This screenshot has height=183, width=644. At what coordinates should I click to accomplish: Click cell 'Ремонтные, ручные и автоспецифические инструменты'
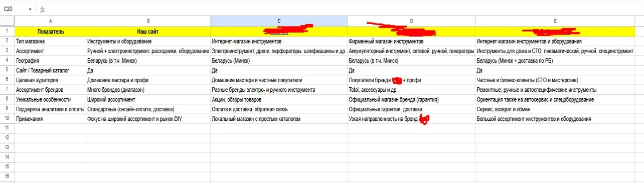555,90
